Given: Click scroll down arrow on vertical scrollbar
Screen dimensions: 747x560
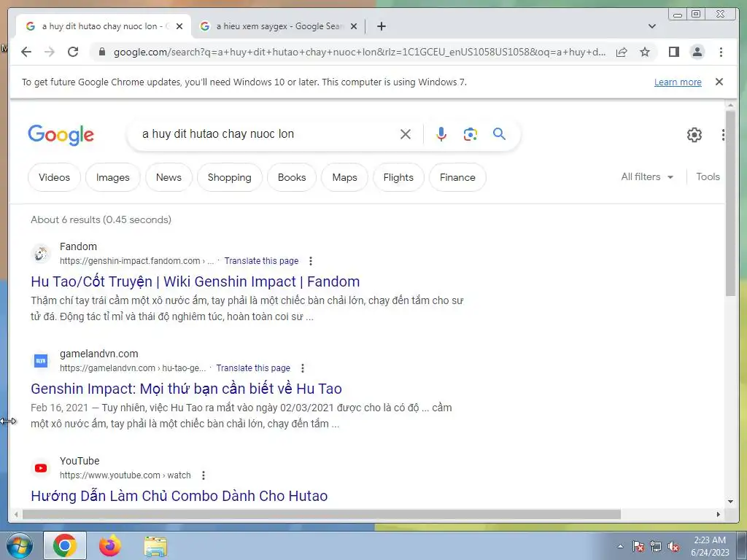Looking at the screenshot, I should tap(730, 502).
